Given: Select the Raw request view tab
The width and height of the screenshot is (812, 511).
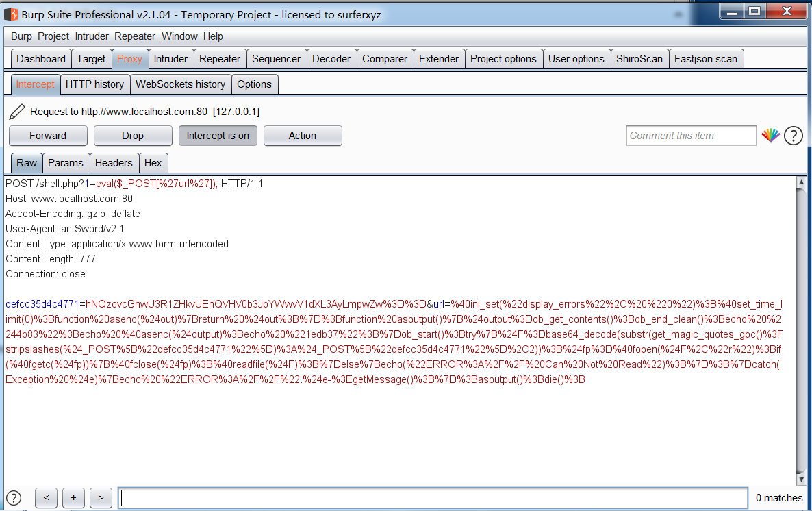Looking at the screenshot, I should click(x=27, y=163).
